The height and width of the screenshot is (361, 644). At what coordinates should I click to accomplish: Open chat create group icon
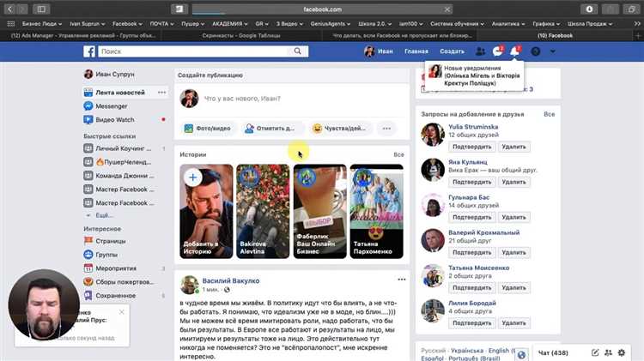point(608,352)
